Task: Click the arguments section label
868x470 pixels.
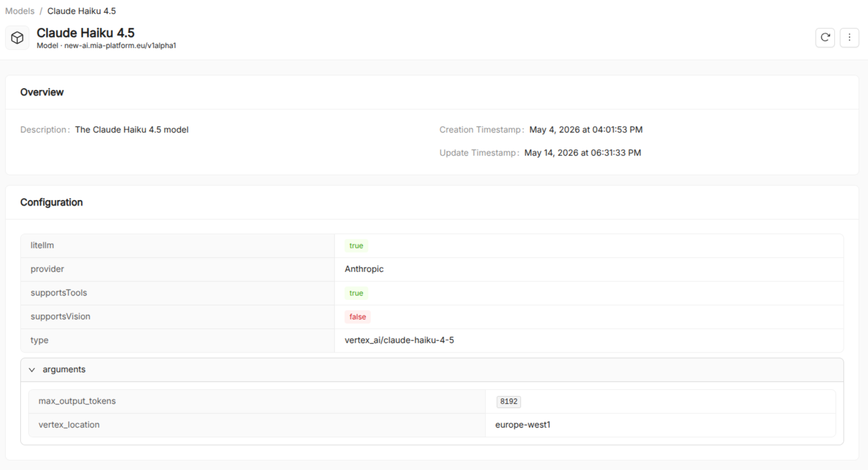Action: click(x=64, y=369)
